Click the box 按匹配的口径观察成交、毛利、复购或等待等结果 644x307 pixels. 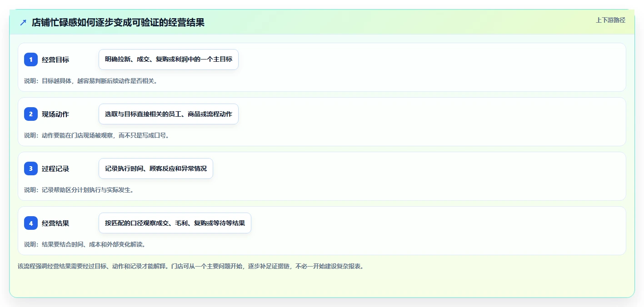coord(175,223)
